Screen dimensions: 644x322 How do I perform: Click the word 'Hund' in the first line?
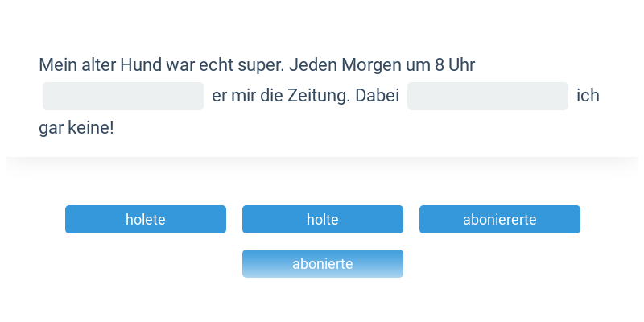(141, 65)
